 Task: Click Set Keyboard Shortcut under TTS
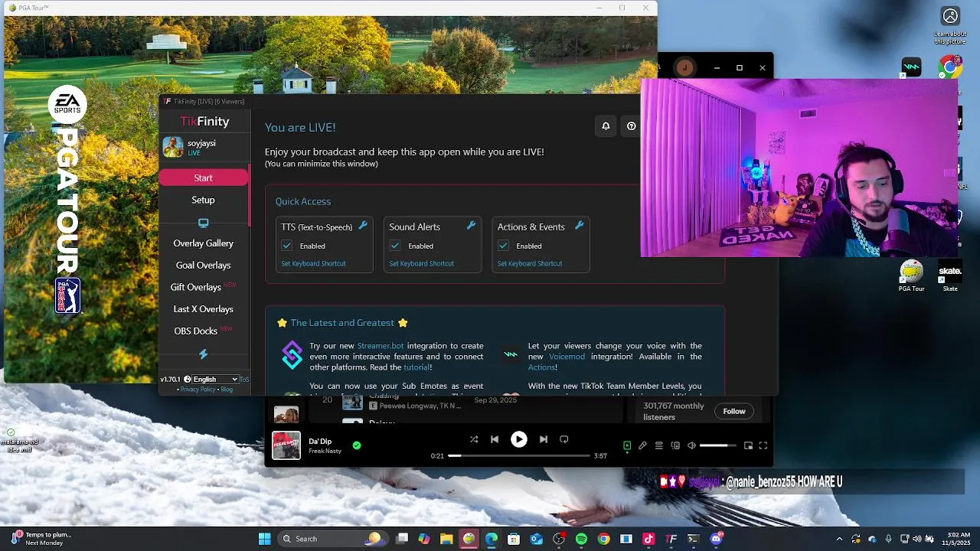(313, 263)
